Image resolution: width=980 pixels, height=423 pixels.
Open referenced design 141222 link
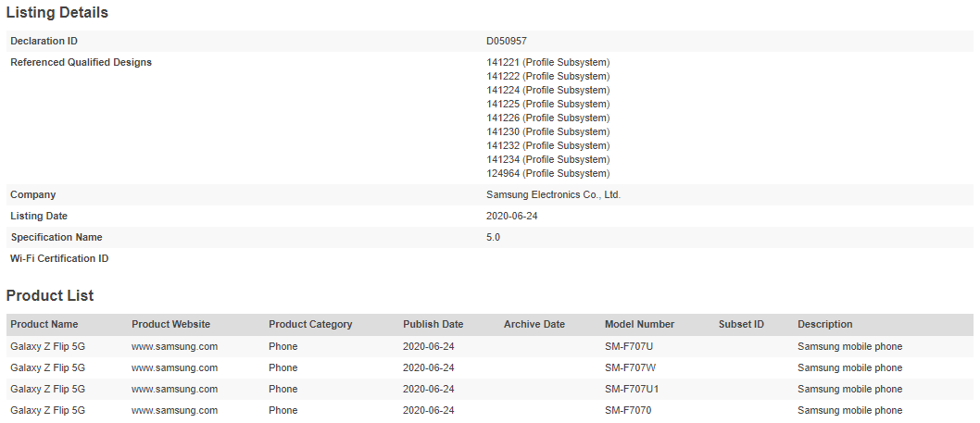pos(502,76)
